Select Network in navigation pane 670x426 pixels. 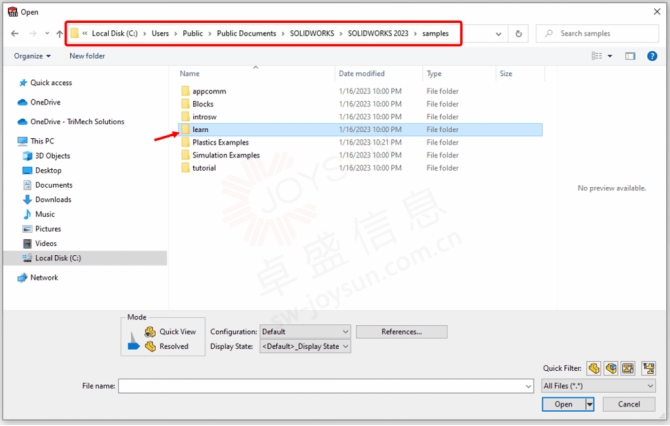click(44, 278)
